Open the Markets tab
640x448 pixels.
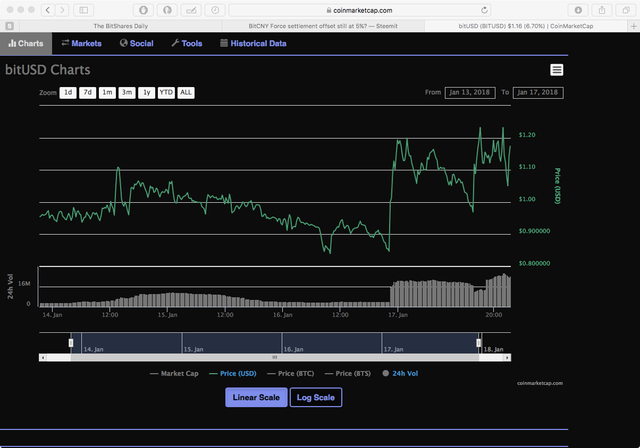[x=82, y=43]
